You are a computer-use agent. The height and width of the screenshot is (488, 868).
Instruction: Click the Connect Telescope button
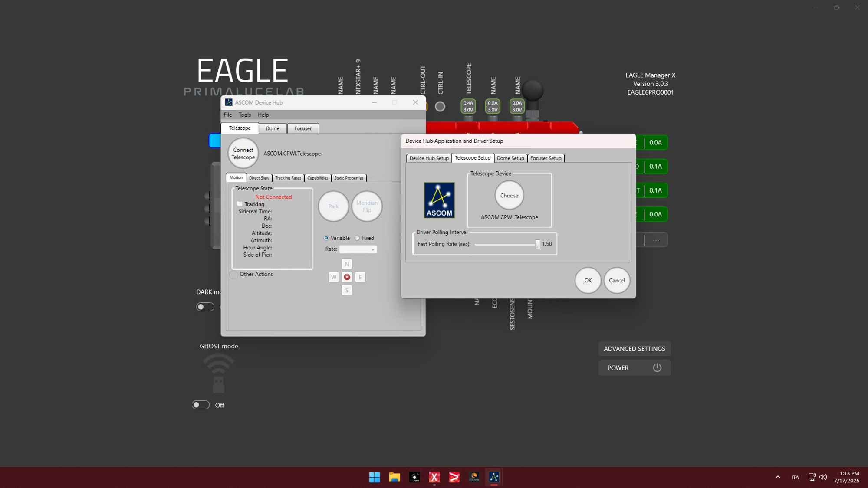pyautogui.click(x=243, y=154)
